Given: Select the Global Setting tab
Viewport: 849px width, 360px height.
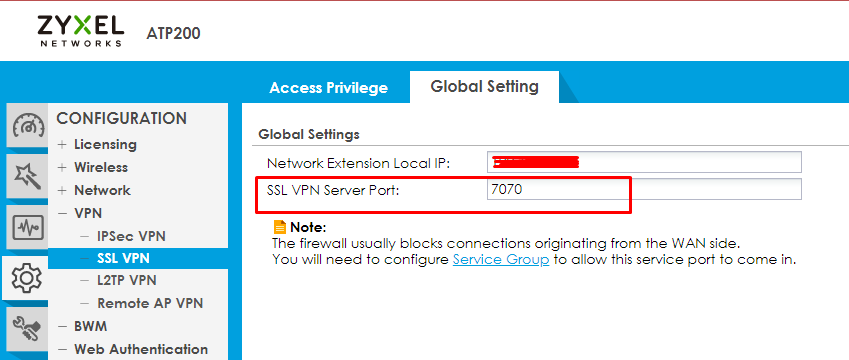Looking at the screenshot, I should (484, 87).
